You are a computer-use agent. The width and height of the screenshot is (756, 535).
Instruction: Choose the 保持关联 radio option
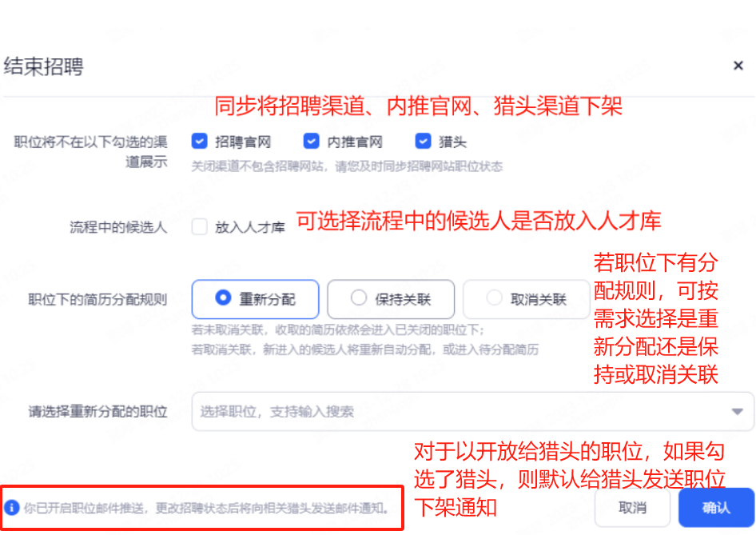pos(391,299)
